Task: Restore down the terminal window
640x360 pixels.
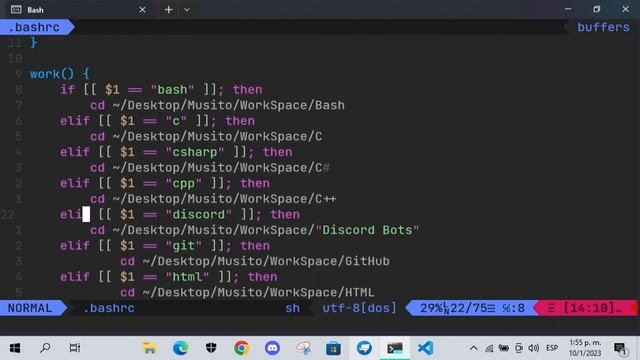Action: 596,9
